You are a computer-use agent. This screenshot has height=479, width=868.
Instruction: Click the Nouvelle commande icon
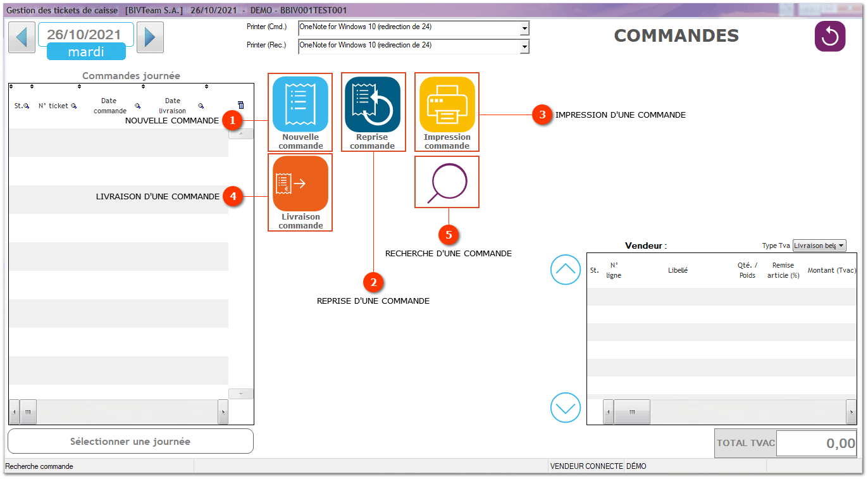(x=300, y=104)
